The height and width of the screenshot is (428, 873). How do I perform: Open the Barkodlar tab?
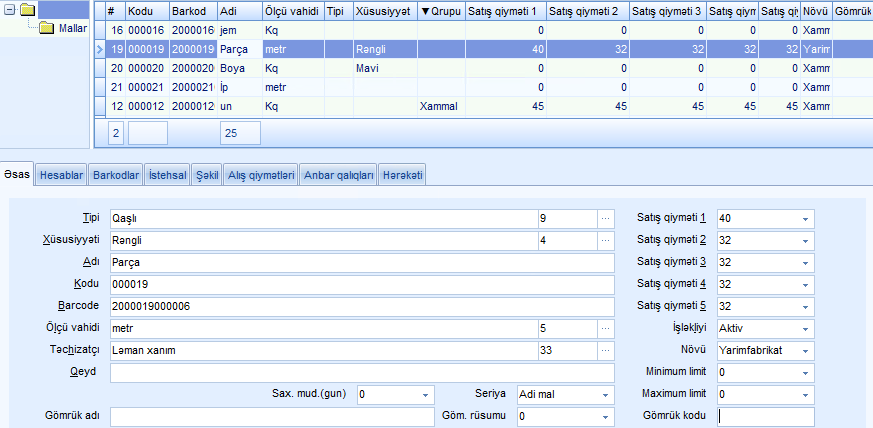[x=116, y=175]
